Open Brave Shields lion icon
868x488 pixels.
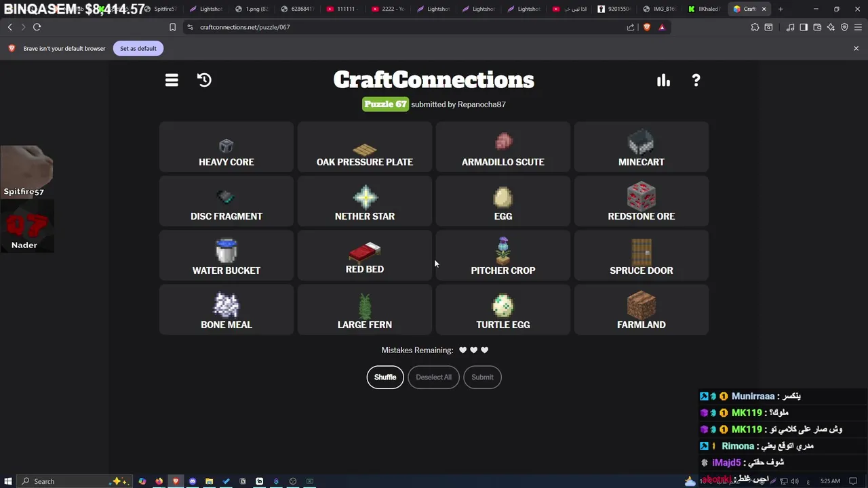pyautogui.click(x=646, y=27)
